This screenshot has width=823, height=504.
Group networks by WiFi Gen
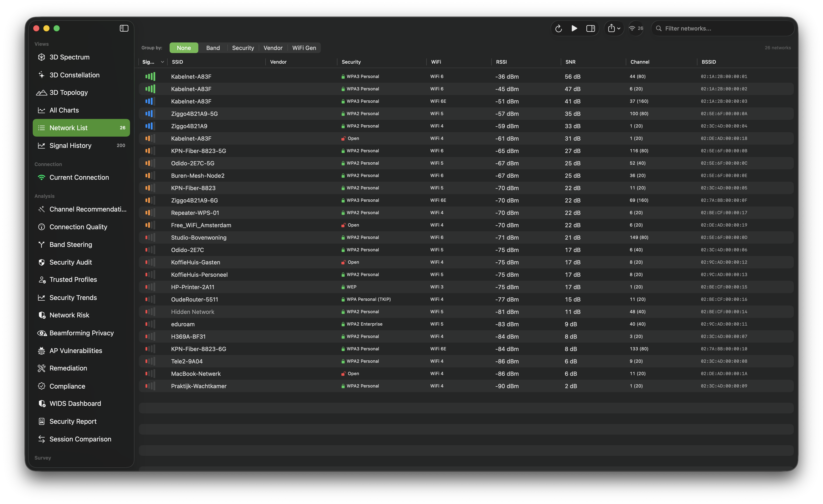click(304, 48)
